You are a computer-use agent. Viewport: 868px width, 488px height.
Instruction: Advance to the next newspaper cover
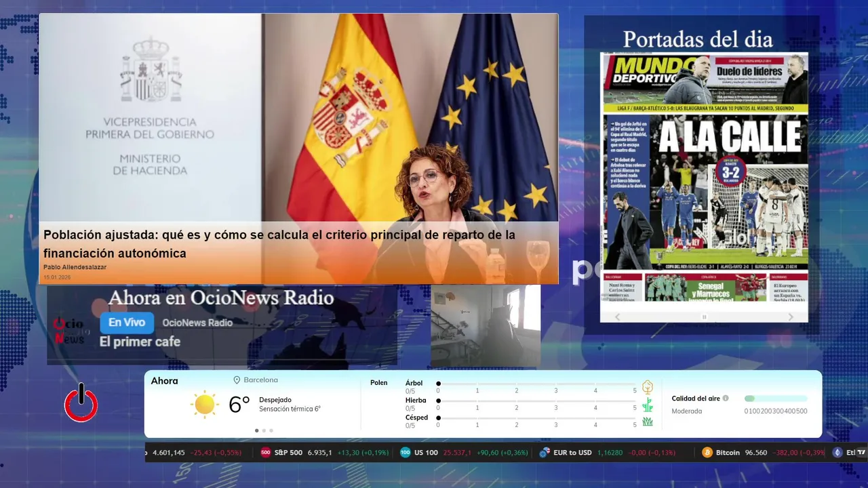[791, 317]
